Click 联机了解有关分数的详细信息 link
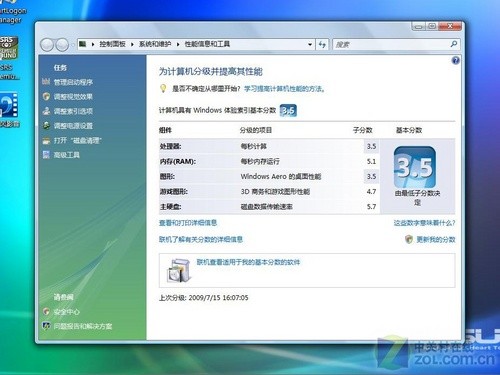This screenshot has width=500, height=375. (x=201, y=239)
